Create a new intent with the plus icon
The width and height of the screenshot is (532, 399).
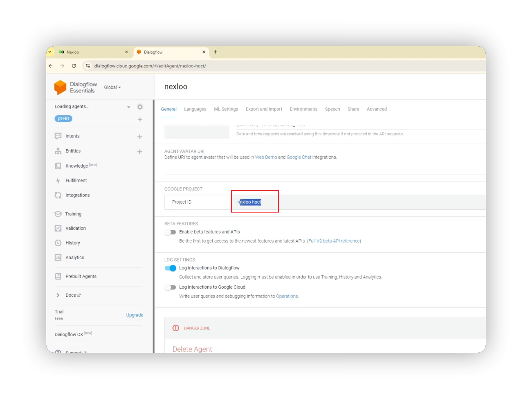coord(139,137)
